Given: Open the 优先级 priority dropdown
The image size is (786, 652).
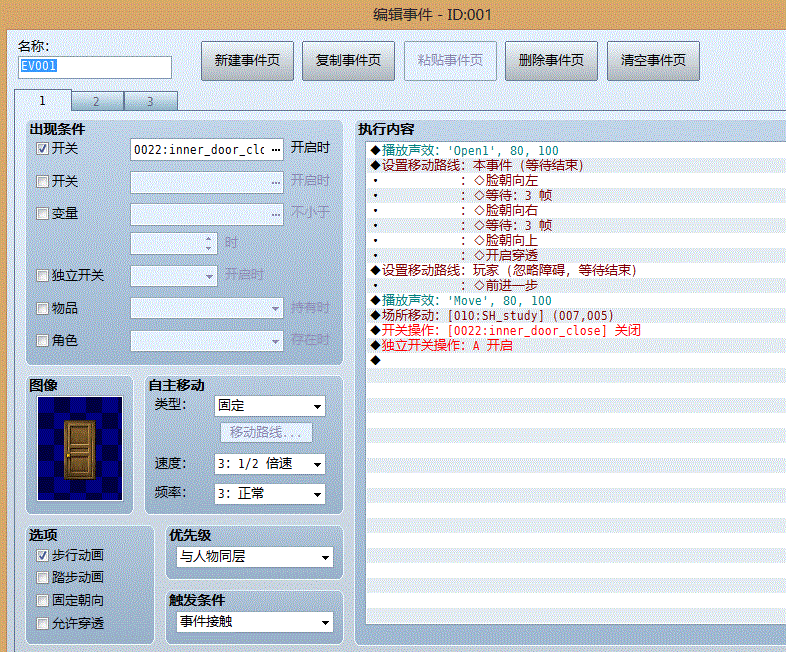Looking at the screenshot, I should [255, 557].
